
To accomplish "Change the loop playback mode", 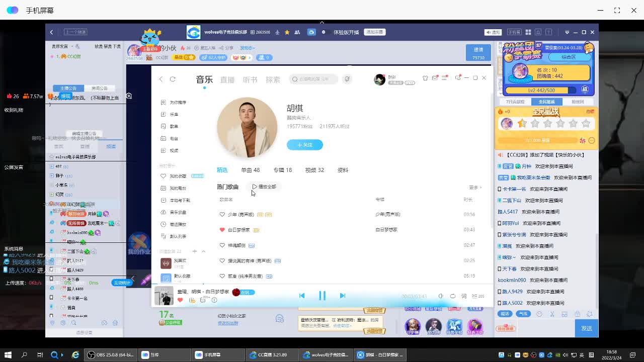I will (452, 296).
